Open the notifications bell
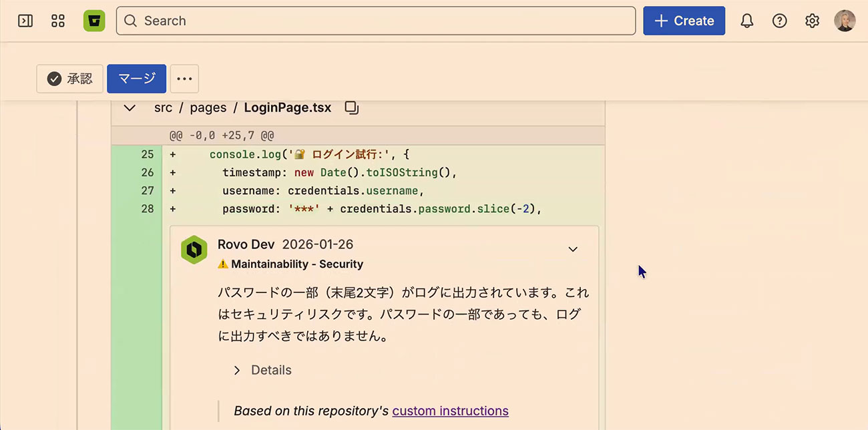Screen dimensions: 868x430 [x=747, y=21]
